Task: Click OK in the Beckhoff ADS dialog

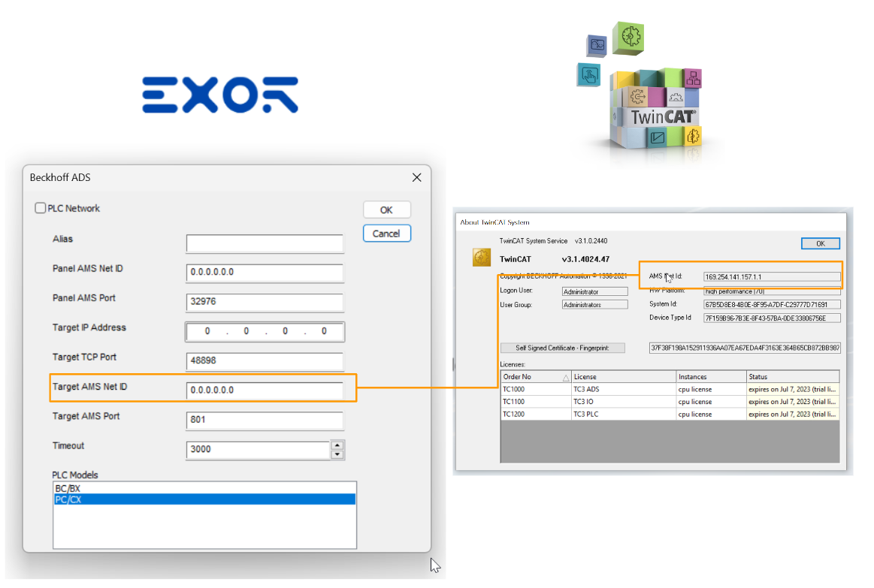Action: click(386, 210)
